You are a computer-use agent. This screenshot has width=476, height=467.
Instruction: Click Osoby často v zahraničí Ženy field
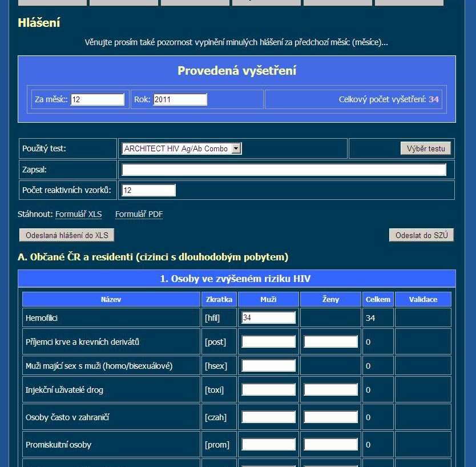(x=330, y=417)
